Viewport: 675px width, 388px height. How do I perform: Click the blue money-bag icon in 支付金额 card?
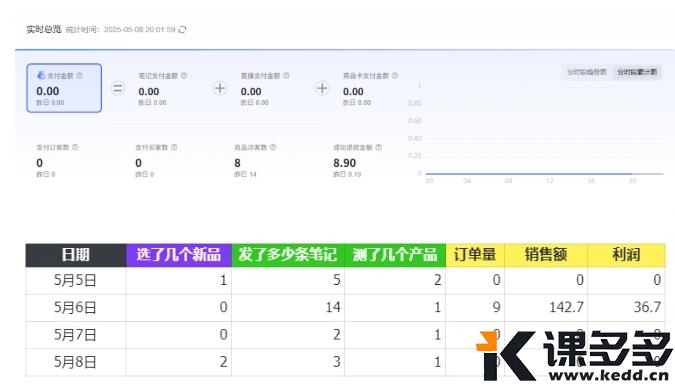41,75
